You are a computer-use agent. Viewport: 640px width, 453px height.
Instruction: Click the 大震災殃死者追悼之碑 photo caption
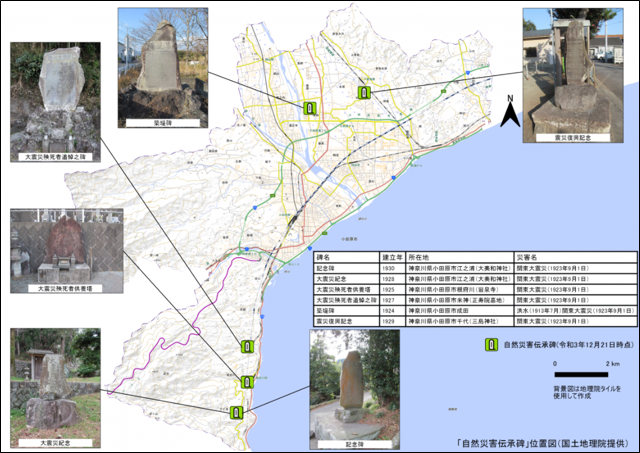[56, 157]
